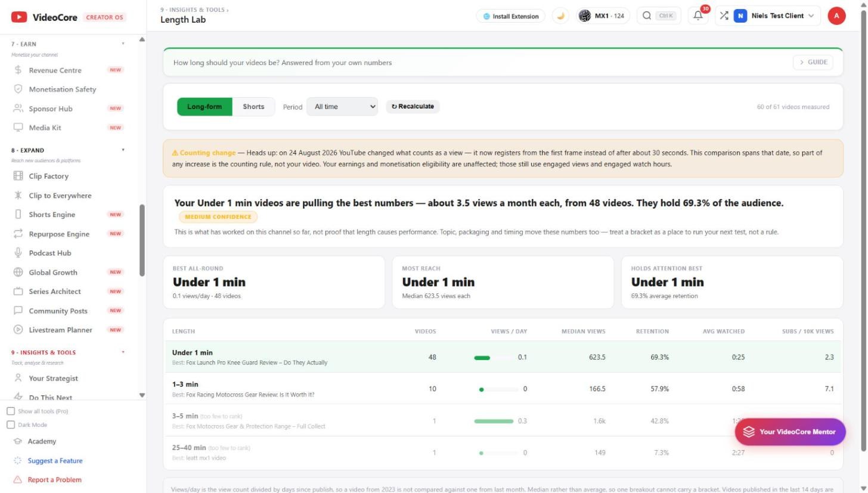Screen dimensions: 868x493
Task: Open Repurpose Engine arrows icon
Action: click(18, 234)
